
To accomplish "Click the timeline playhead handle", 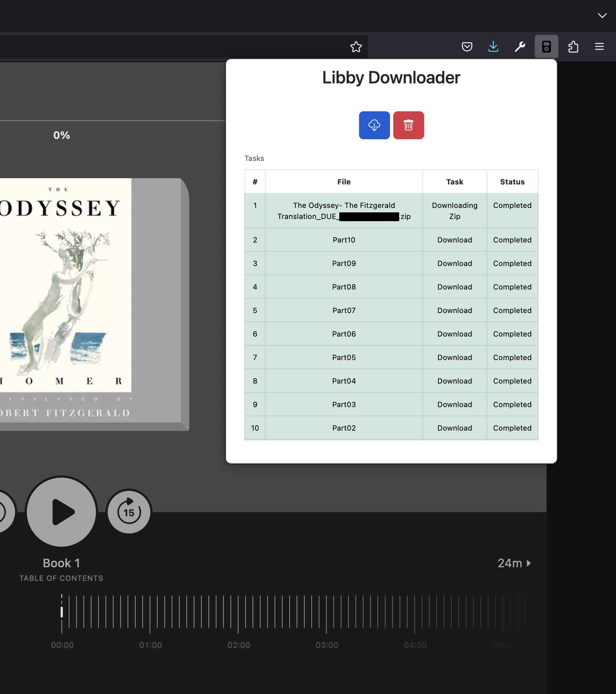I will click(62, 612).
